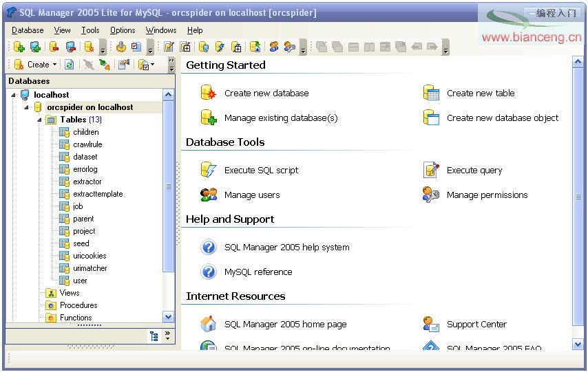
Task: Open toolbar options after checklist window icon
Action: tap(150, 47)
